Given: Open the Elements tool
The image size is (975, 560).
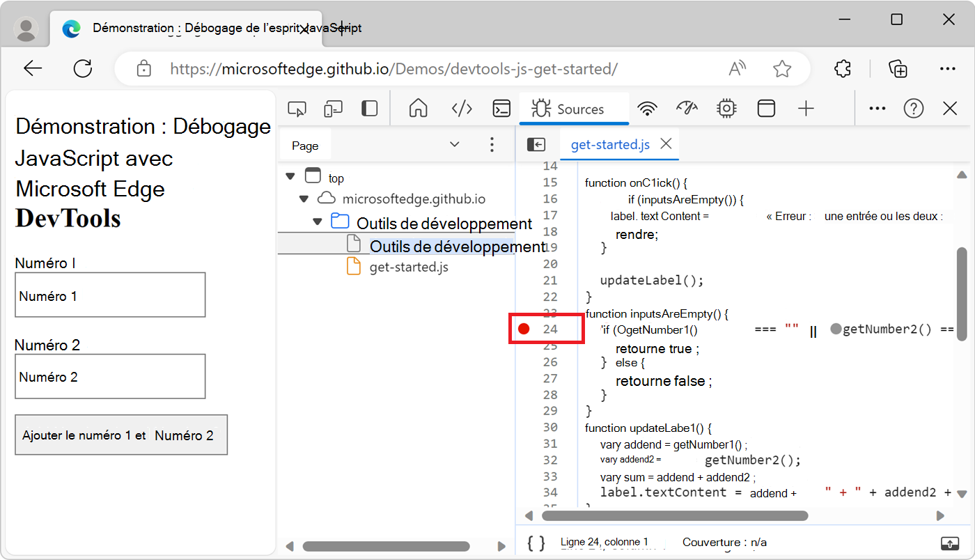Looking at the screenshot, I should tap(461, 109).
